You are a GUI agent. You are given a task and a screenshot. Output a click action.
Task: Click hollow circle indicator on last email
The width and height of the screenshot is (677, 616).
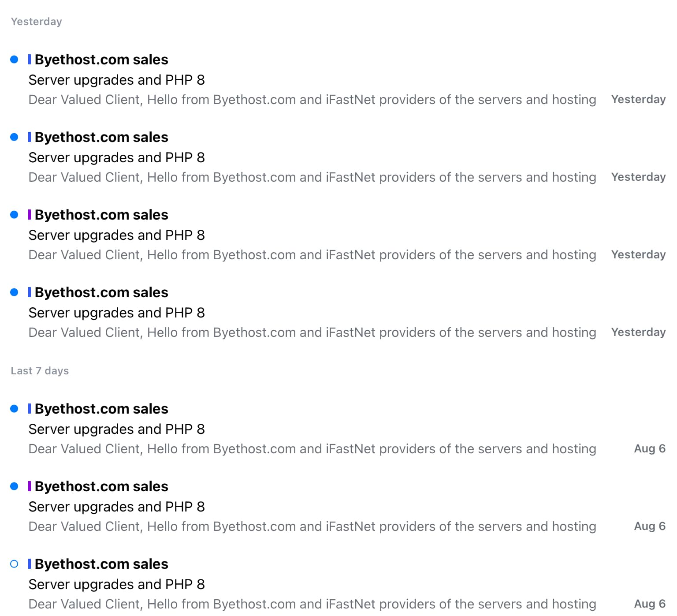(x=14, y=564)
